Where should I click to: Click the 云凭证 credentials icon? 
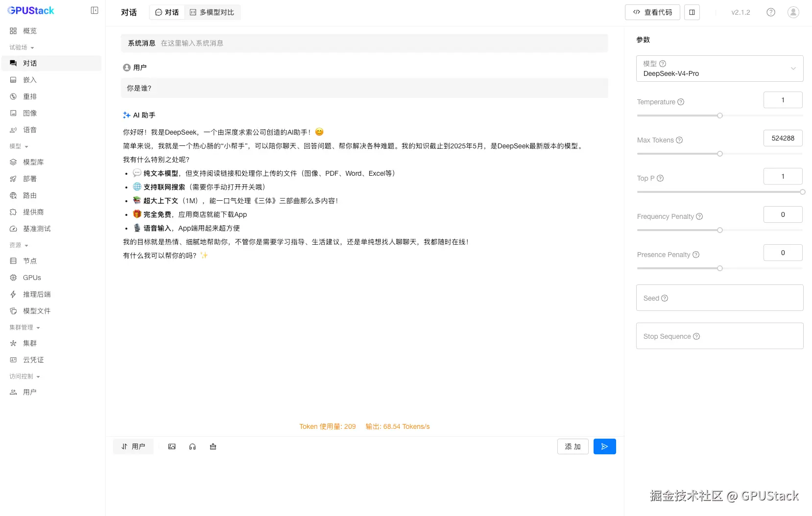[13, 360]
